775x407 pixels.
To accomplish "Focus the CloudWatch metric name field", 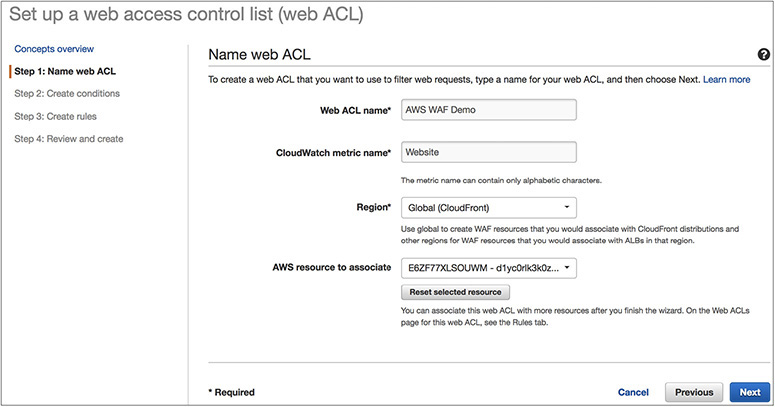I will click(487, 153).
